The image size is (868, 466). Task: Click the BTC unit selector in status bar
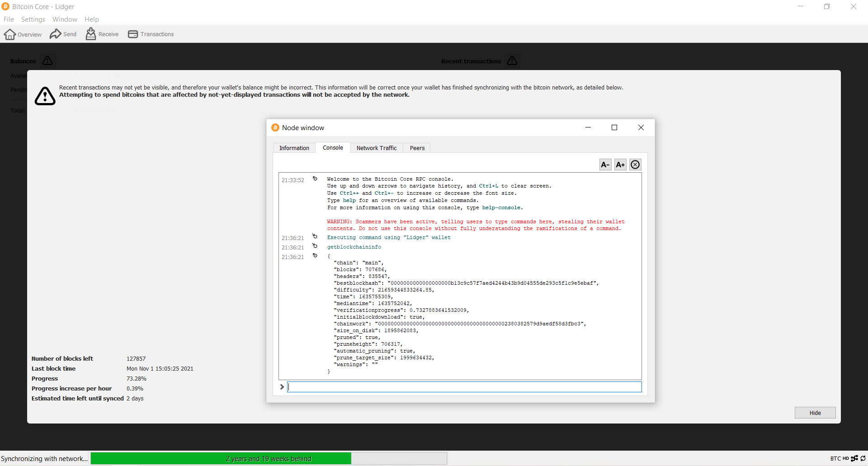point(835,458)
